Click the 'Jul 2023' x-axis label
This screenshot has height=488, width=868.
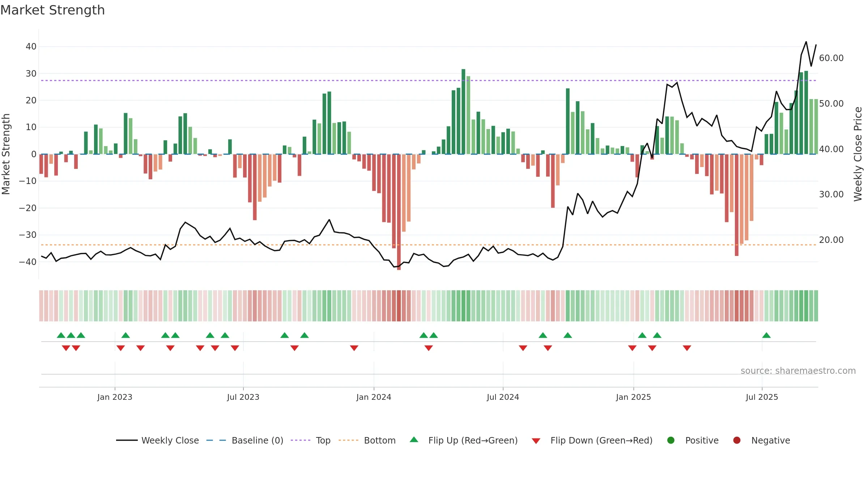243,397
